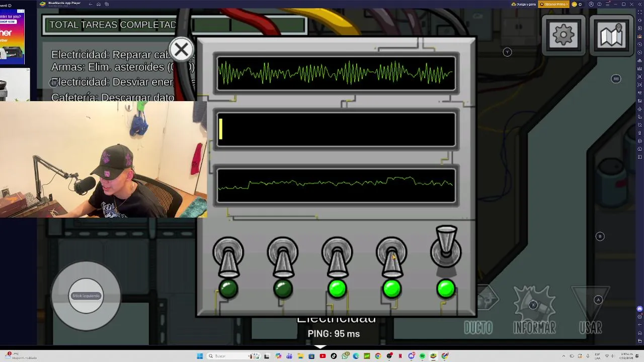The height and width of the screenshot is (362, 644).
Task: Click the fifth bright green indicator light
Action: 446,289
